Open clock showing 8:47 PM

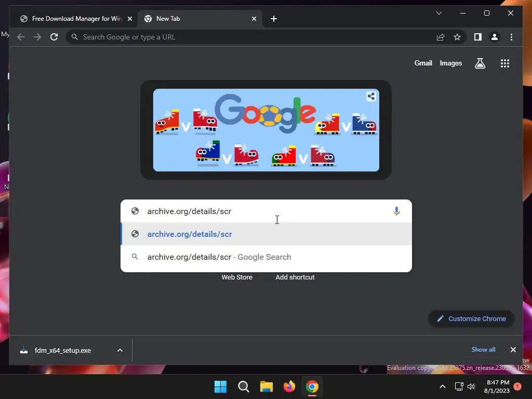(497, 387)
